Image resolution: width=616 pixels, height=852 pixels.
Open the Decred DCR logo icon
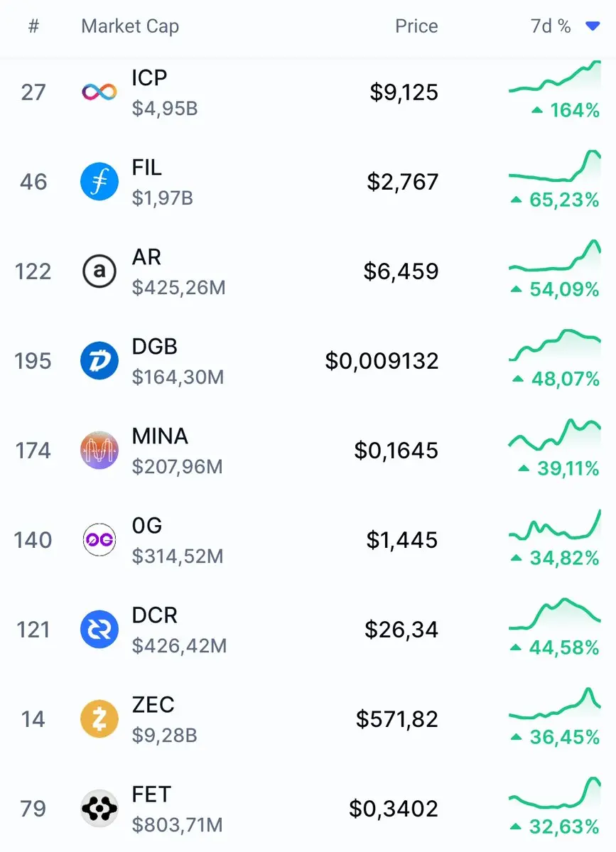tap(99, 630)
